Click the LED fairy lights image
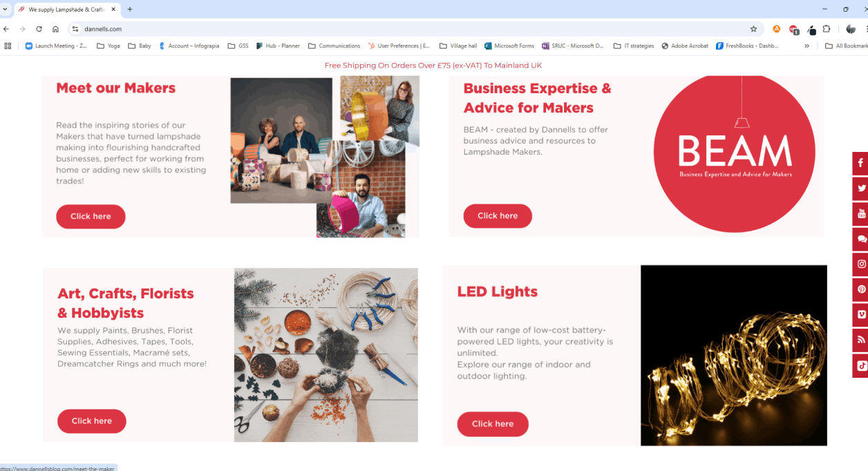 pos(733,355)
